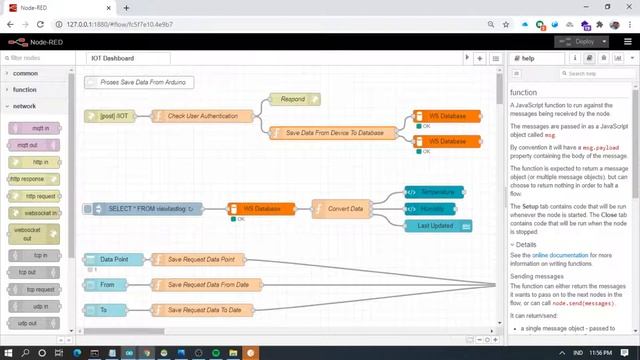
Task: Select the http response palette node
Action: coord(33,179)
